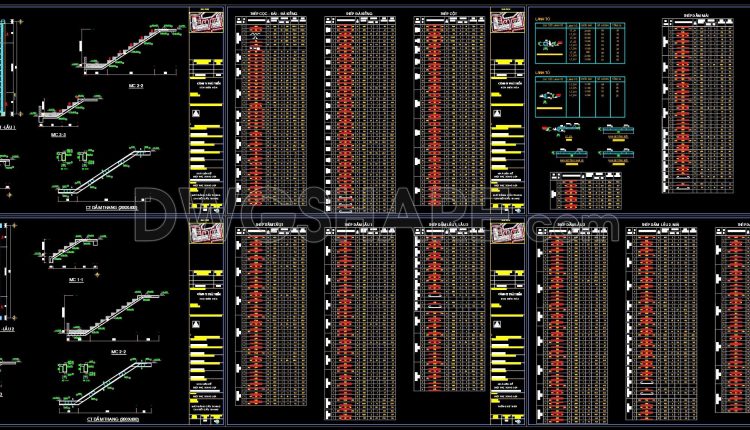The width and height of the screenshot is (750, 430).
Task: Click the company logo in top-left title block
Action: [206, 22]
